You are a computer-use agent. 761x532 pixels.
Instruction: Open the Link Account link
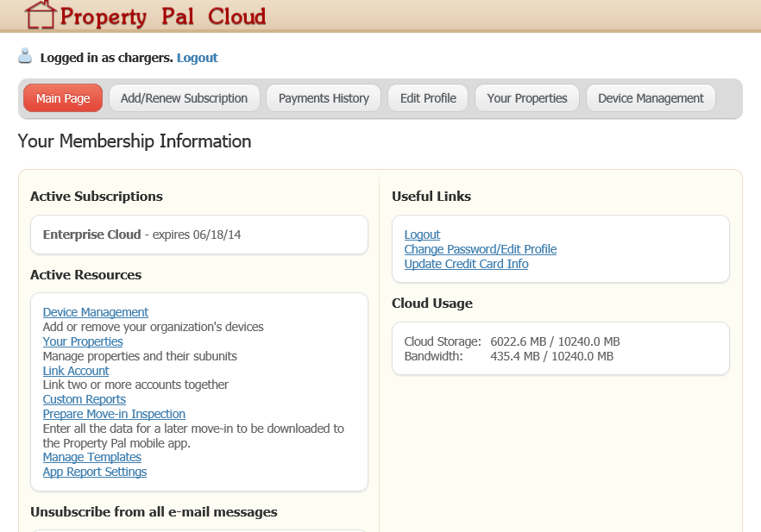point(76,371)
